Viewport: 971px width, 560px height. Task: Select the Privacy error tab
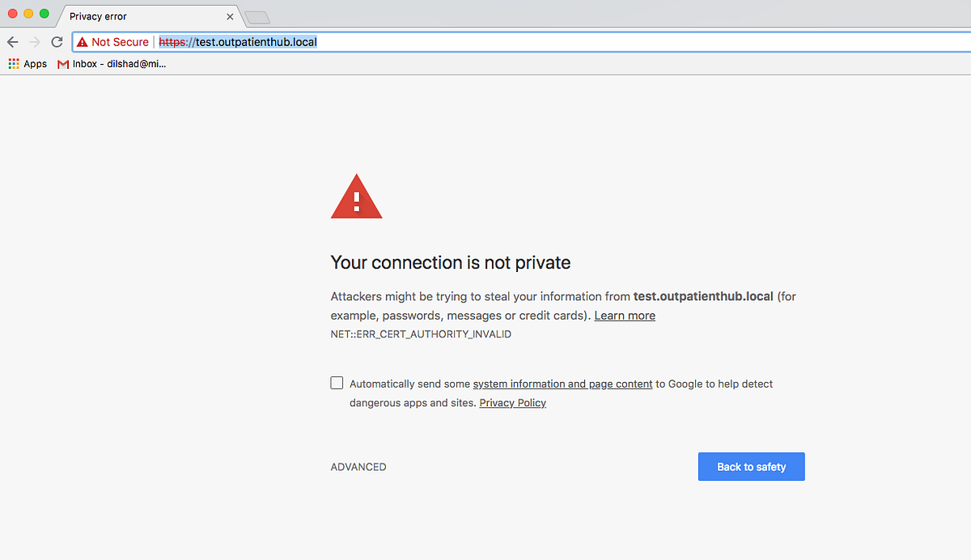(129, 15)
